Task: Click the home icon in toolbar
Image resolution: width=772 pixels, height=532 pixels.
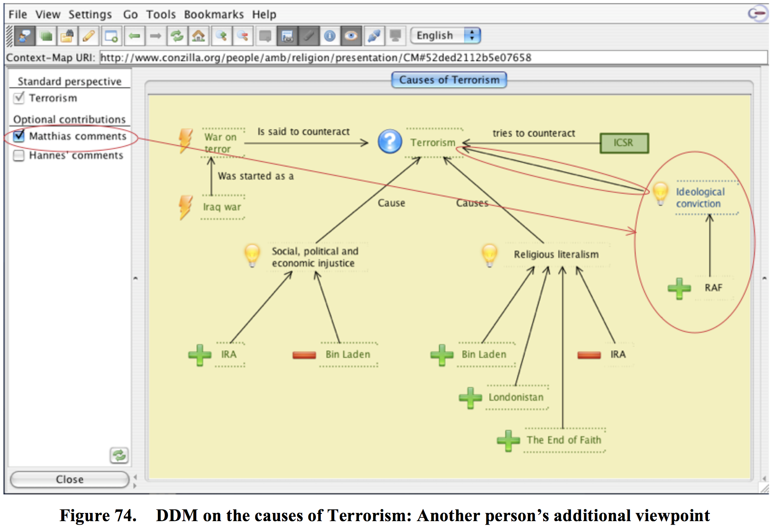Action: tap(199, 36)
